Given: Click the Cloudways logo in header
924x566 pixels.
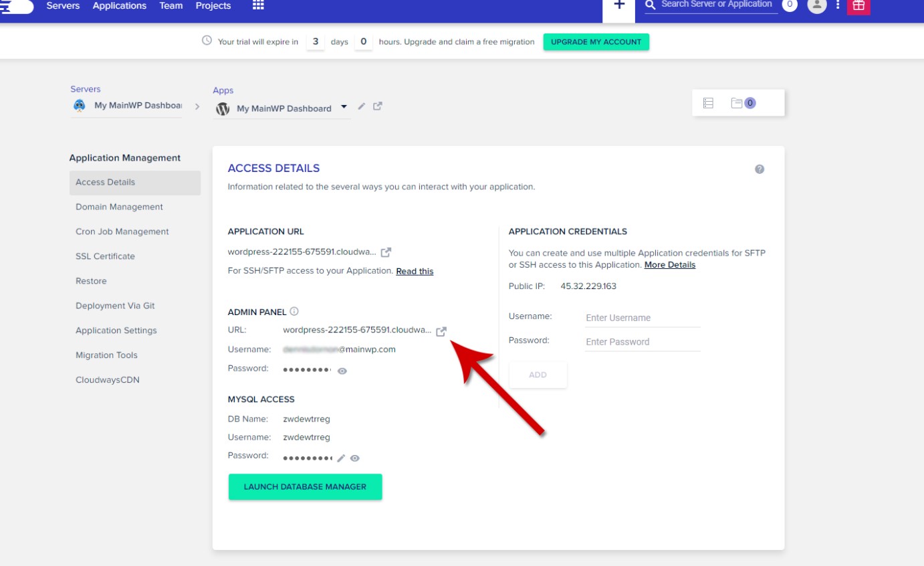Looking at the screenshot, I should [x=17, y=6].
